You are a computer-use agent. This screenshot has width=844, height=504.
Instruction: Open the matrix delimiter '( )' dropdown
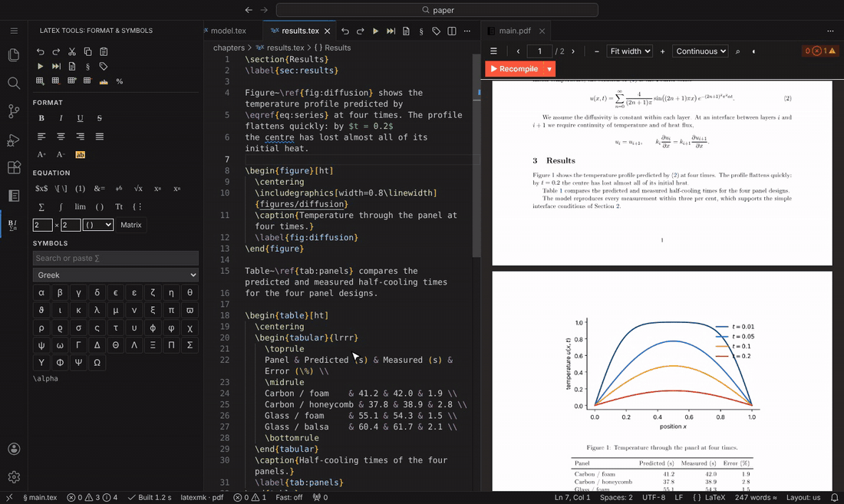[x=98, y=225]
